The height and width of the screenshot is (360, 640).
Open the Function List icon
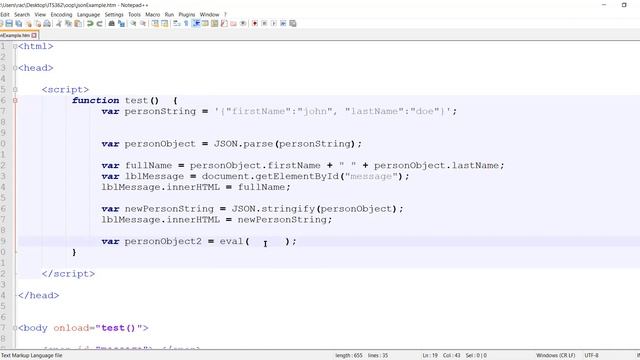point(224,24)
